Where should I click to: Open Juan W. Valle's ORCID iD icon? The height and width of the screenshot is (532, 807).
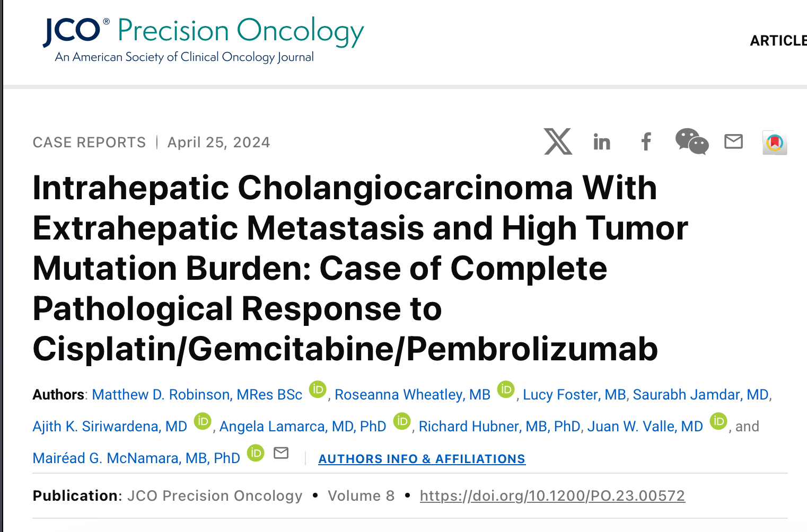click(x=718, y=421)
